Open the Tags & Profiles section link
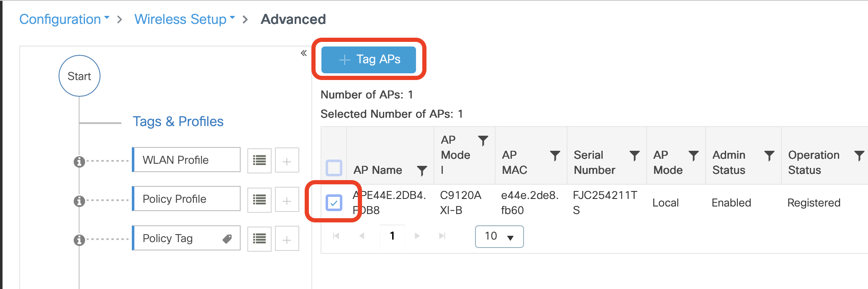Viewport: 868px width, 289px height. 178,121
